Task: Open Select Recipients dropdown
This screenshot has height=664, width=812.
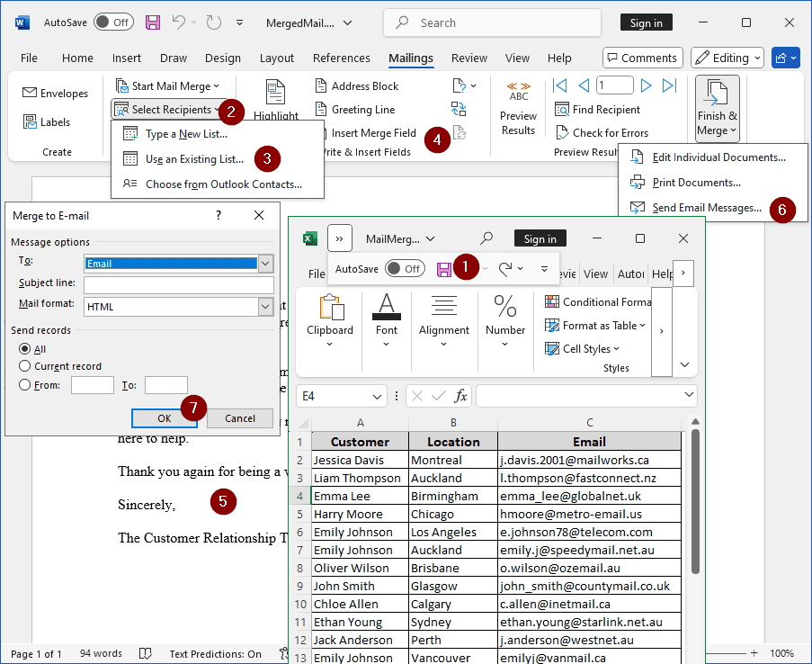Action: (168, 110)
